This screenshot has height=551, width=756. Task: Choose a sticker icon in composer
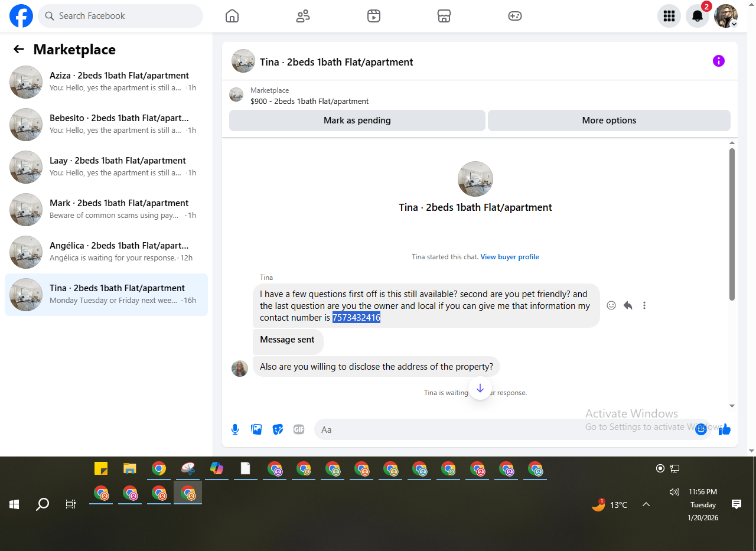point(278,429)
